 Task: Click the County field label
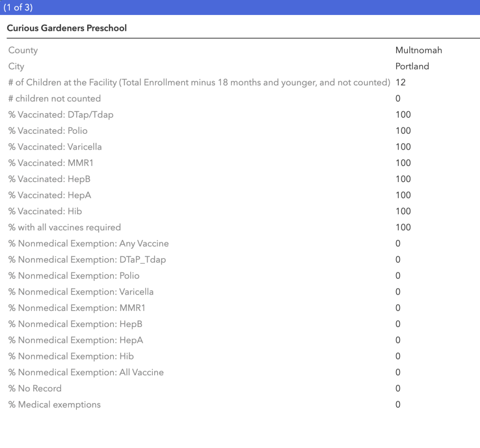click(x=23, y=50)
